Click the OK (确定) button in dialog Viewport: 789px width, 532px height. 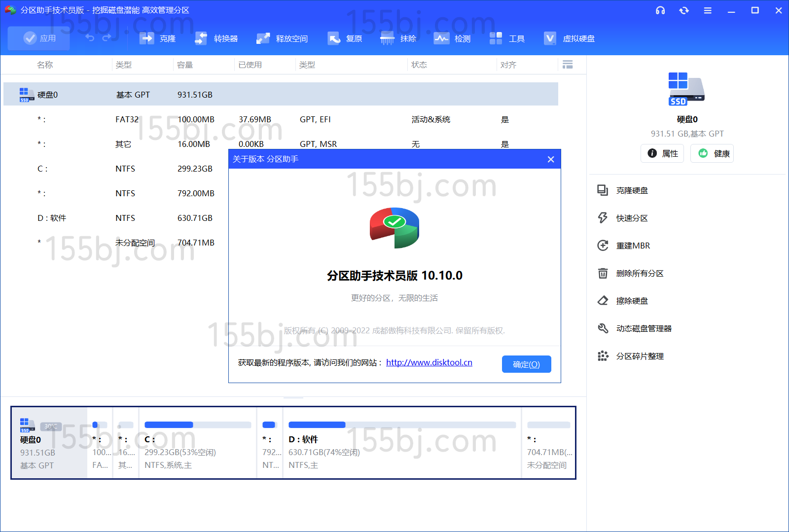coord(526,364)
